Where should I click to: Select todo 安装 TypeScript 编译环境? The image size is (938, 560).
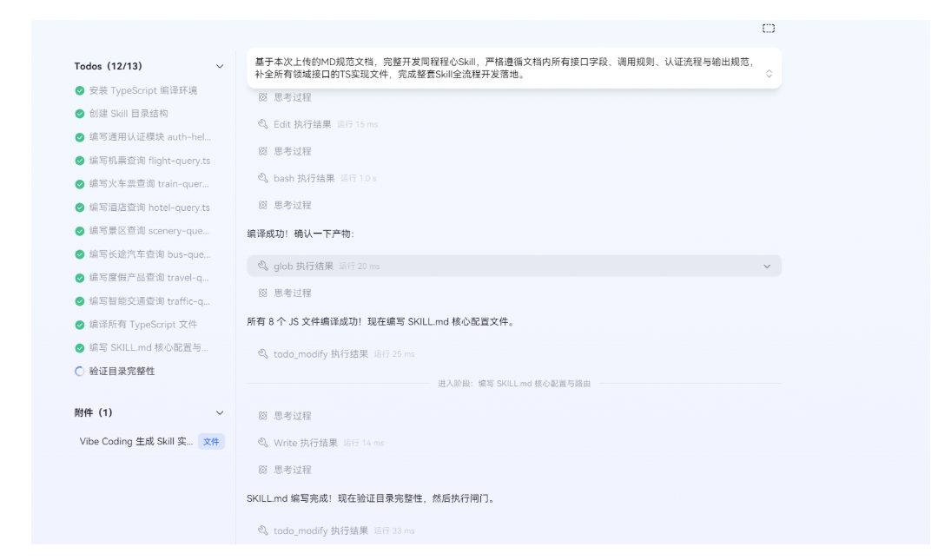(143, 90)
